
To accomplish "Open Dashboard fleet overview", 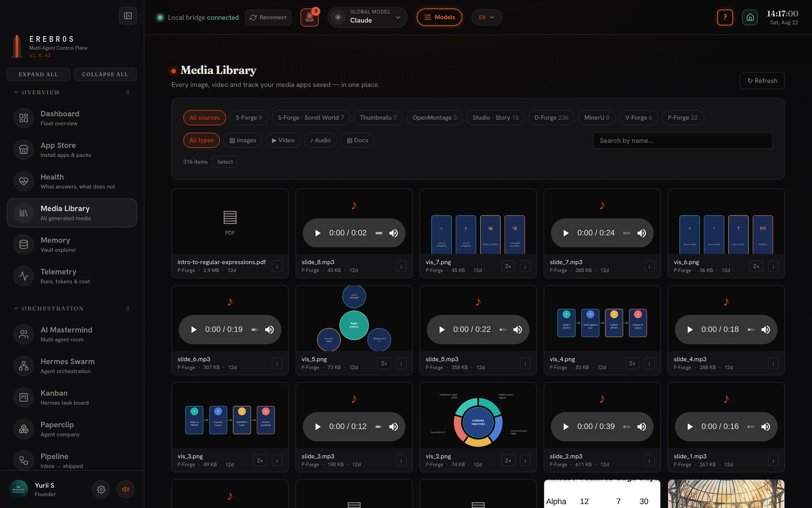I will pos(72,118).
